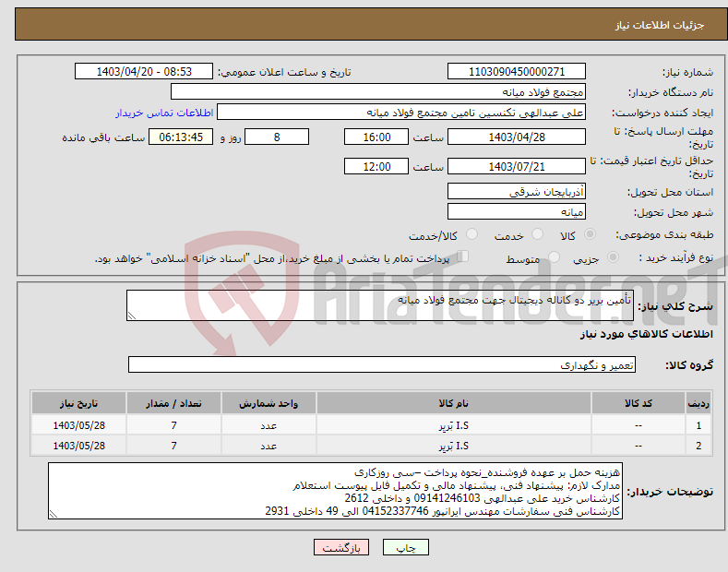Open the buyer contact info link
Viewport: 728px width, 572px height.
(164, 113)
